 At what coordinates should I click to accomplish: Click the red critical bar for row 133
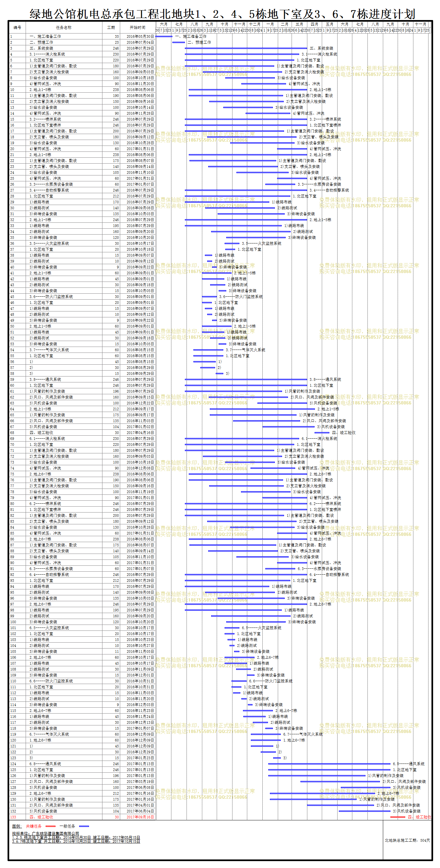click(398, 817)
